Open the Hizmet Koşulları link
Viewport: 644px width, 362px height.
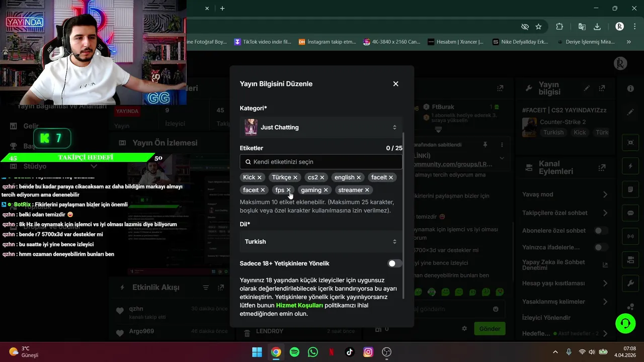(x=299, y=305)
